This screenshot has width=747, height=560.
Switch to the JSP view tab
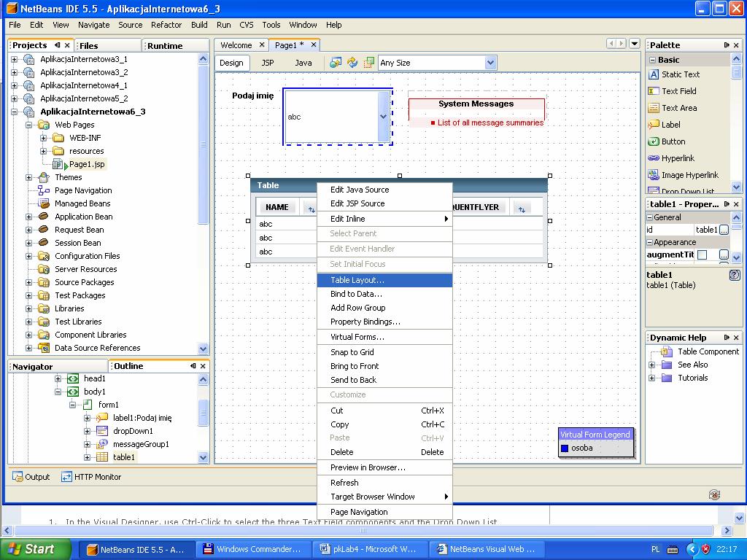[x=268, y=63]
